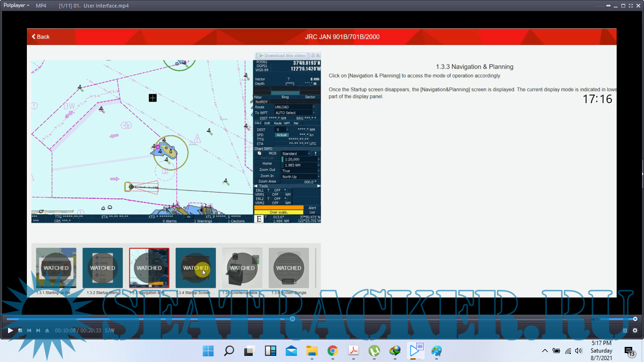Open uTorrent from the taskbar
This screenshot has width=644, height=362.
tap(374, 351)
